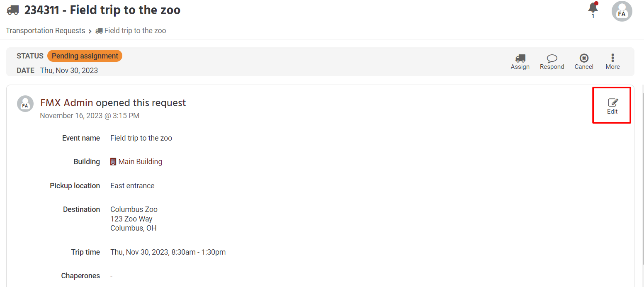Click the breadcrumb chevron separator
This screenshot has width=644, height=287.
click(90, 31)
